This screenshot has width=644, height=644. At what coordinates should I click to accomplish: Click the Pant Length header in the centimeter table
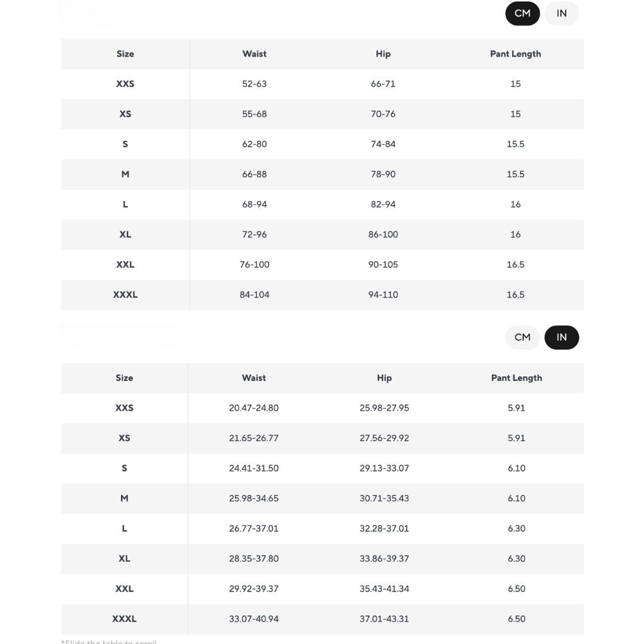[515, 54]
